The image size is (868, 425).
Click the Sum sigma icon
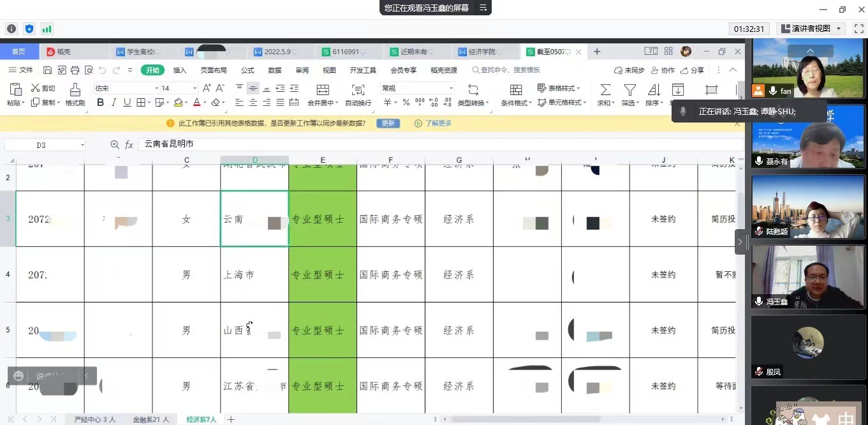[605, 89]
